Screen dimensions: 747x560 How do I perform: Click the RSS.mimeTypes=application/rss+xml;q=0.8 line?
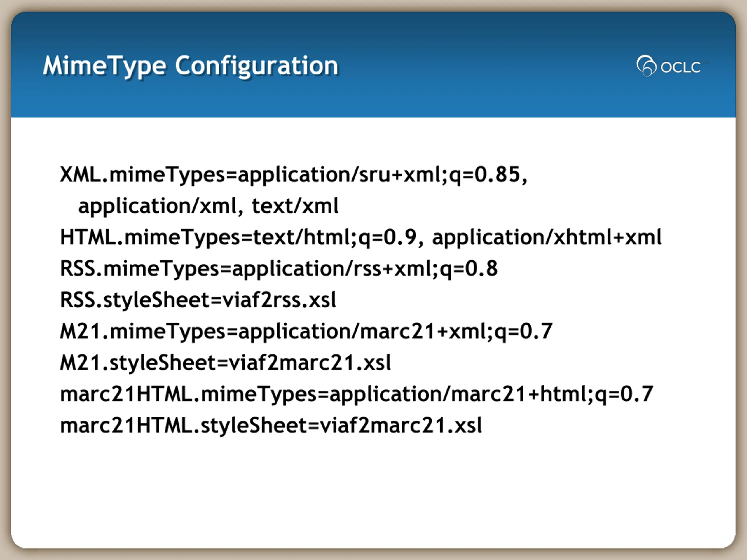[279, 269]
